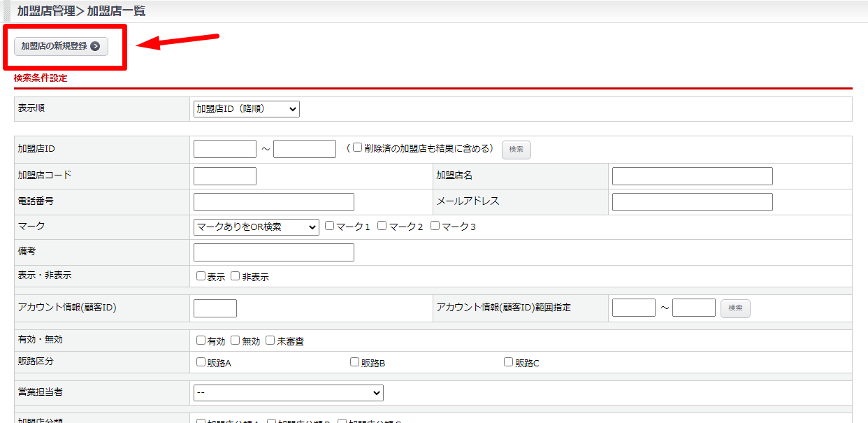Select the 加盟店コード input box

pos(224,176)
